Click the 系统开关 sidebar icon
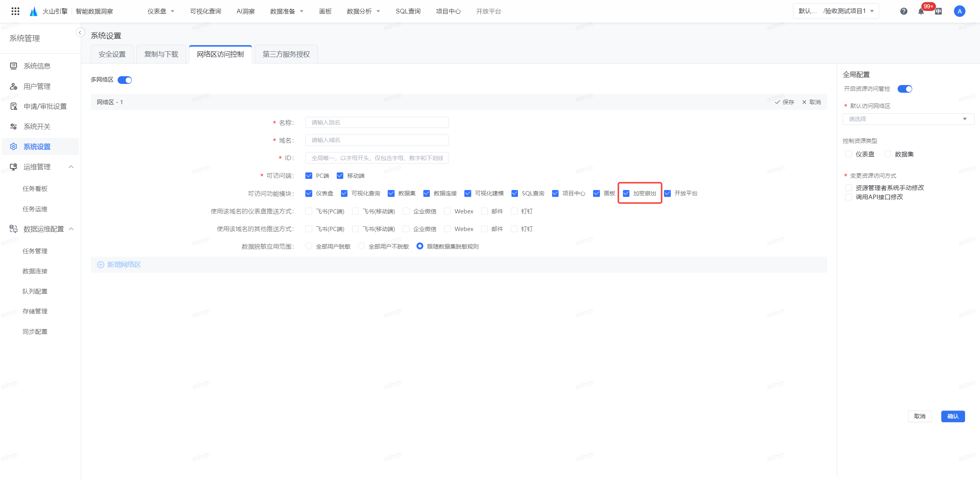 click(x=13, y=126)
